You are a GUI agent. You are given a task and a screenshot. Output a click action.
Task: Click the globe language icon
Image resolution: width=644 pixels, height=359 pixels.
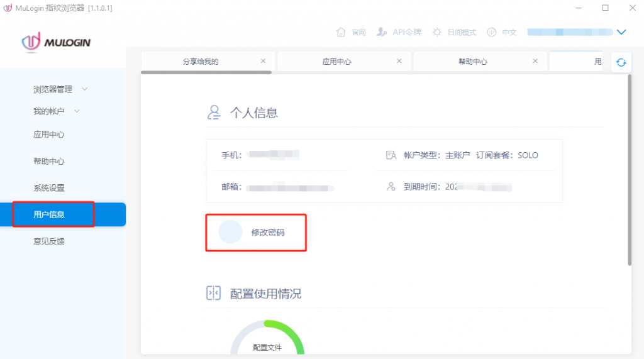(x=492, y=32)
